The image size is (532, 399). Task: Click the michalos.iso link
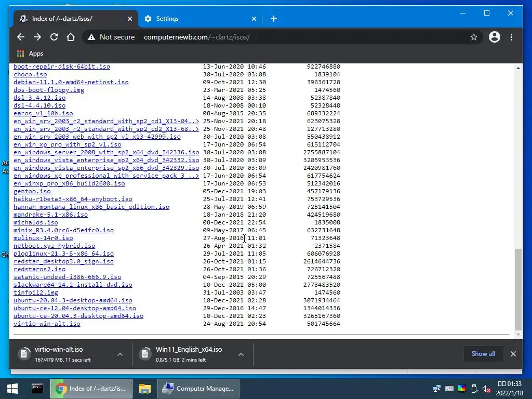(x=36, y=222)
